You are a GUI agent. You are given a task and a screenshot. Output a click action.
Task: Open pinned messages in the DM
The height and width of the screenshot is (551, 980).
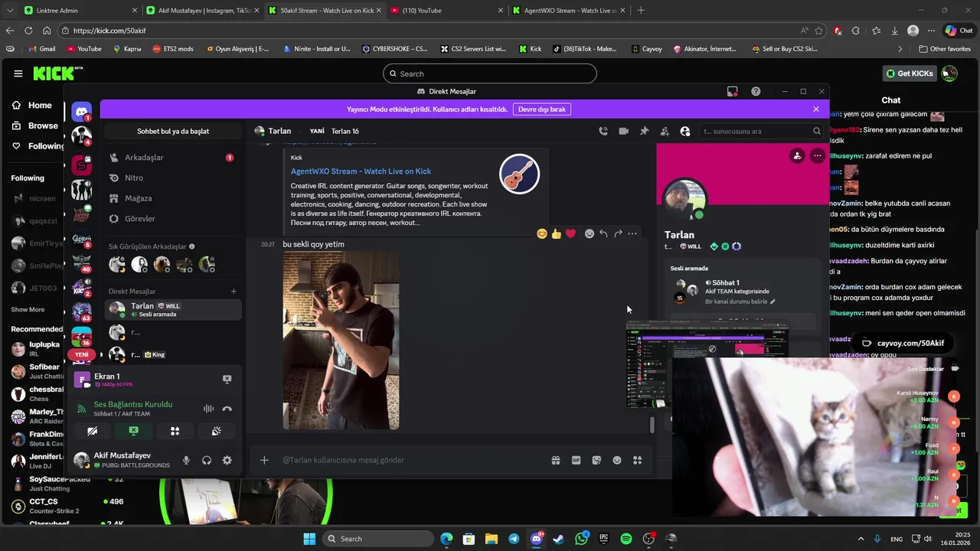click(x=644, y=131)
